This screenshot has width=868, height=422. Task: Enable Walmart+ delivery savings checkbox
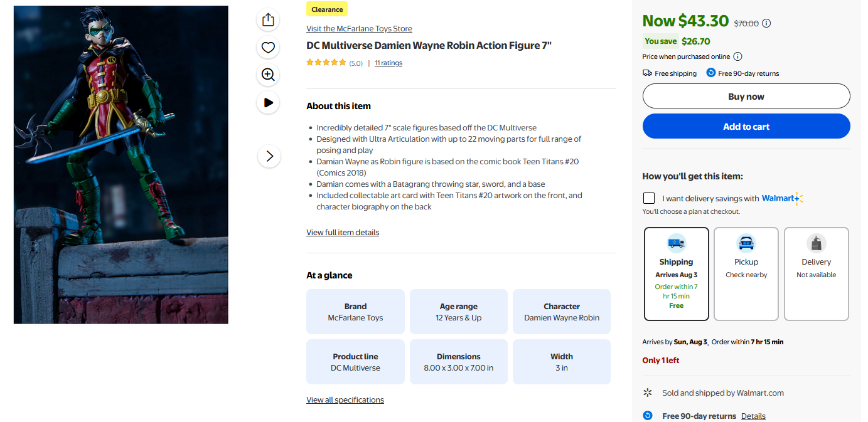pyautogui.click(x=649, y=198)
